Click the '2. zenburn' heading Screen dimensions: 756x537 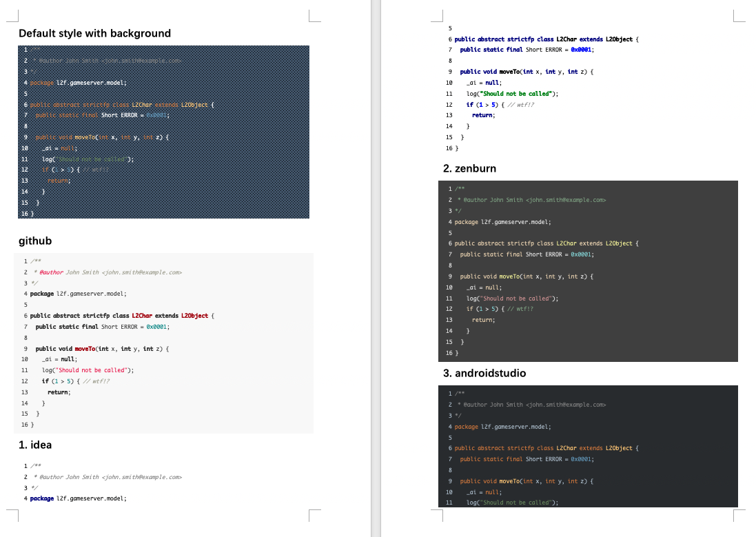[469, 168]
